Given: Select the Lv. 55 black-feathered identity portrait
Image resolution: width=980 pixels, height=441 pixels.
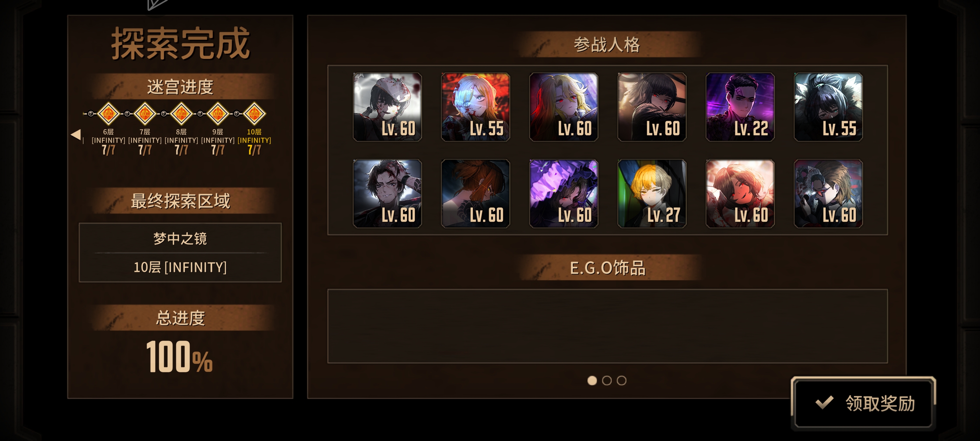Looking at the screenshot, I should coord(828,107).
